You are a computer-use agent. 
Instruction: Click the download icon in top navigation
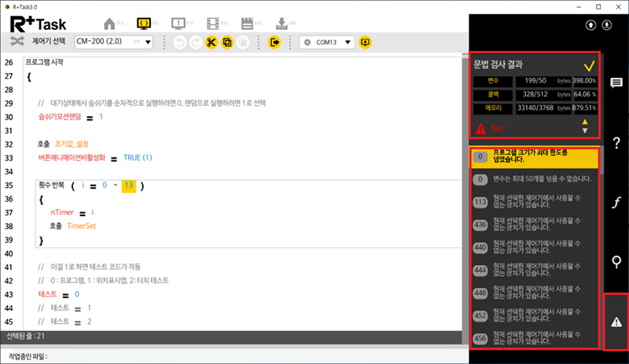(281, 23)
